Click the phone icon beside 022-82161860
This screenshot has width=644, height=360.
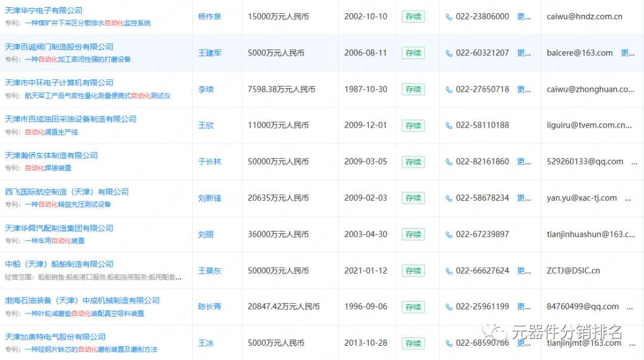coord(449,162)
